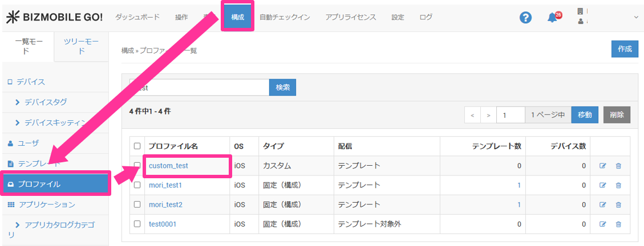644x246 pixels.
Task: Click delete icon for test0001 row
Action: [x=618, y=224]
